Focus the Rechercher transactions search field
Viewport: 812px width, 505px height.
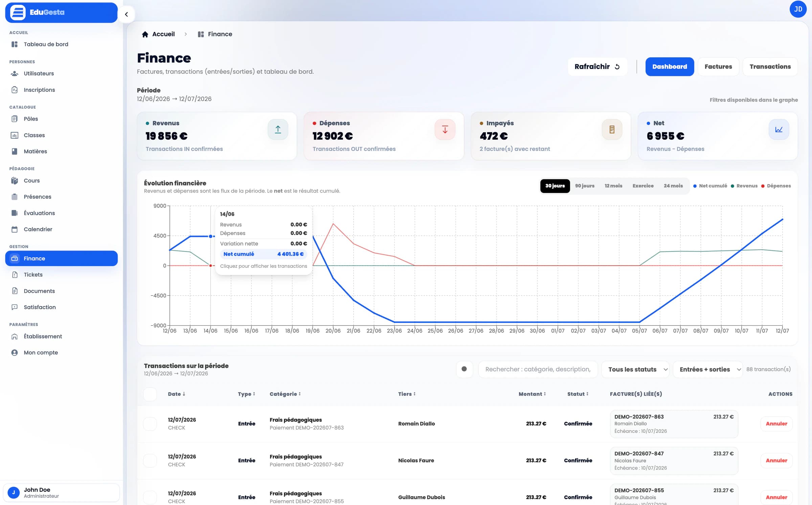538,369
